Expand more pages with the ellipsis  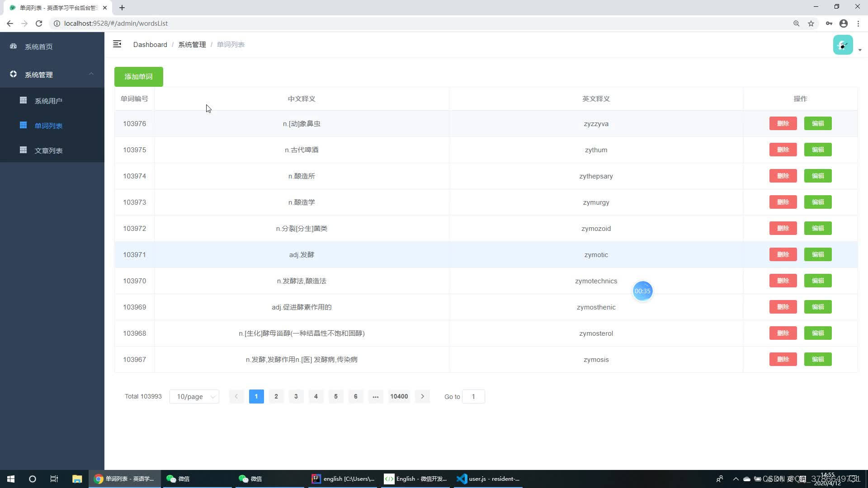tap(375, 396)
